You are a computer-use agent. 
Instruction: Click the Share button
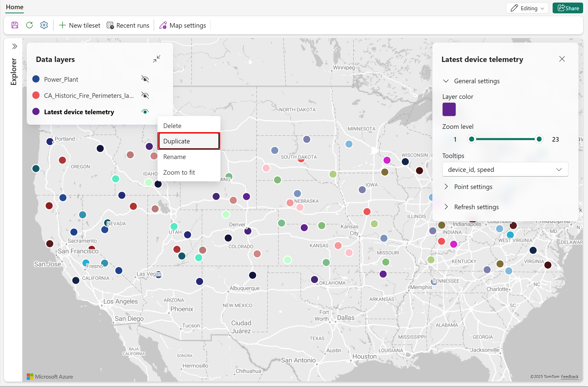(x=568, y=8)
